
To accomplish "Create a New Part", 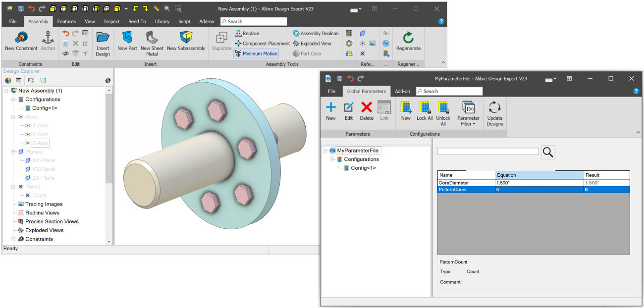I will tap(127, 41).
